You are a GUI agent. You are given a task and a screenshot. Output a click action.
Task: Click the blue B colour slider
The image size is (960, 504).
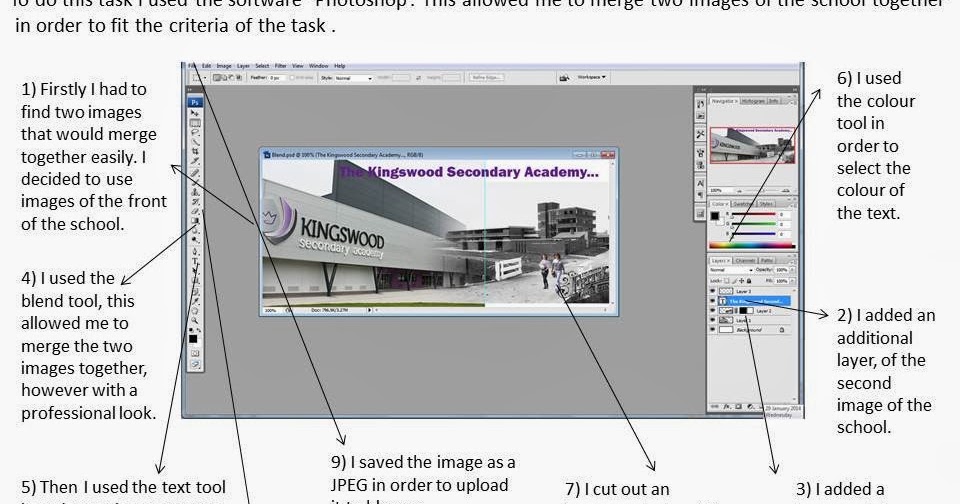pos(755,234)
